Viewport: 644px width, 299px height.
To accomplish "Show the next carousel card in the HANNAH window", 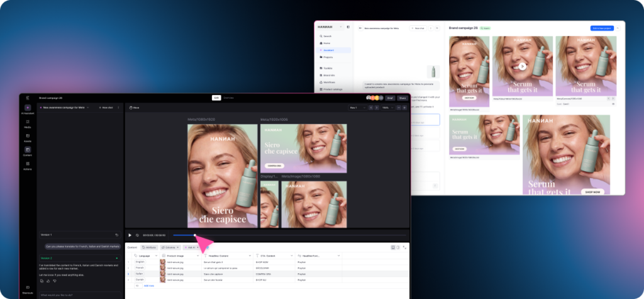I will pos(613,99).
